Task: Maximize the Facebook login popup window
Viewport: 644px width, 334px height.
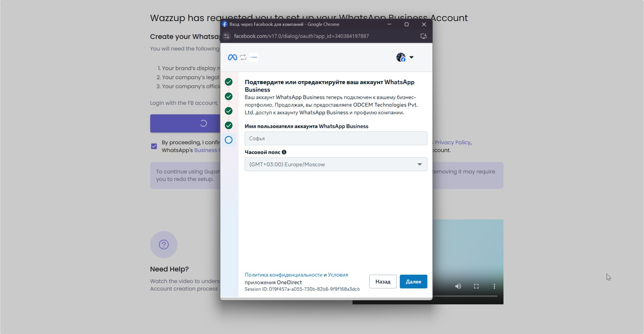Action: point(407,24)
